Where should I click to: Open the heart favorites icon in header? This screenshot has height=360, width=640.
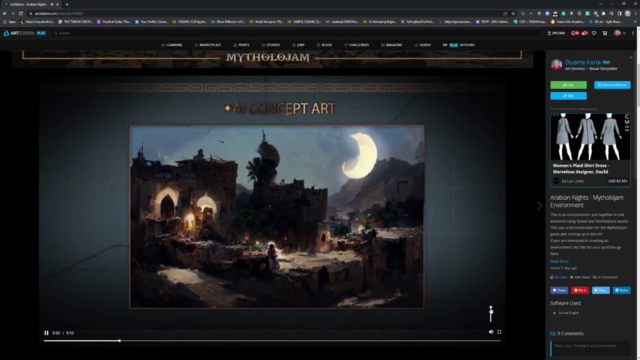(x=594, y=33)
